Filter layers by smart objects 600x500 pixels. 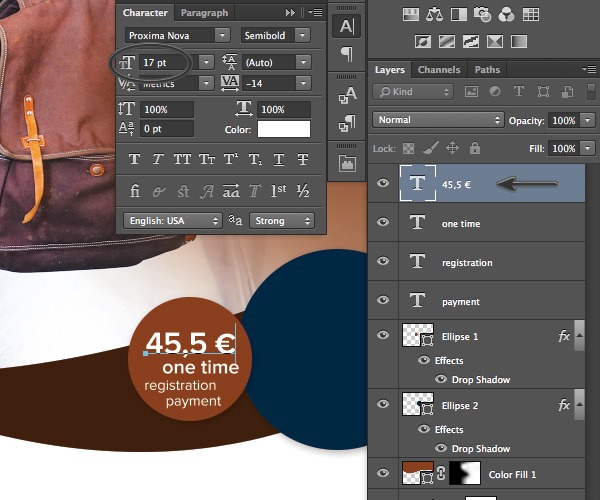(567, 91)
